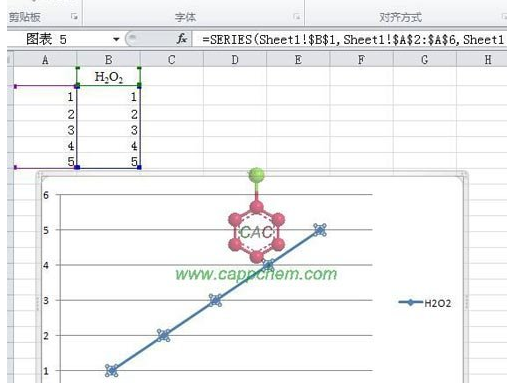This screenshot has height=383, width=509.
Task: Select column A header
Action: (x=45, y=60)
